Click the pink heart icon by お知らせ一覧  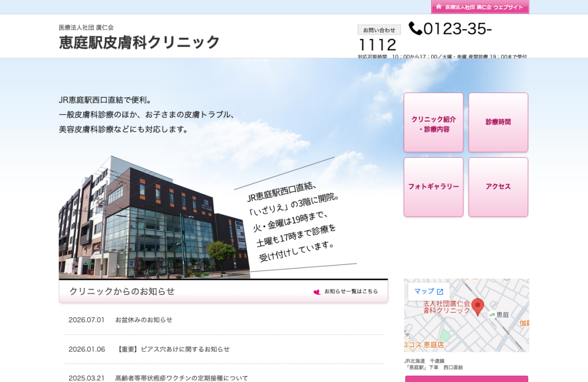317,292
